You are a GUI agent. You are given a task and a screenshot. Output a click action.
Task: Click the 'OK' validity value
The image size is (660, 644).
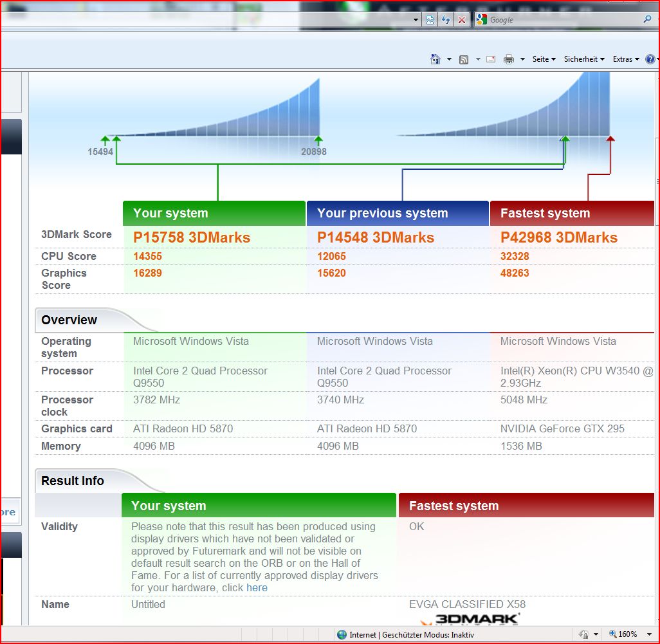point(416,526)
